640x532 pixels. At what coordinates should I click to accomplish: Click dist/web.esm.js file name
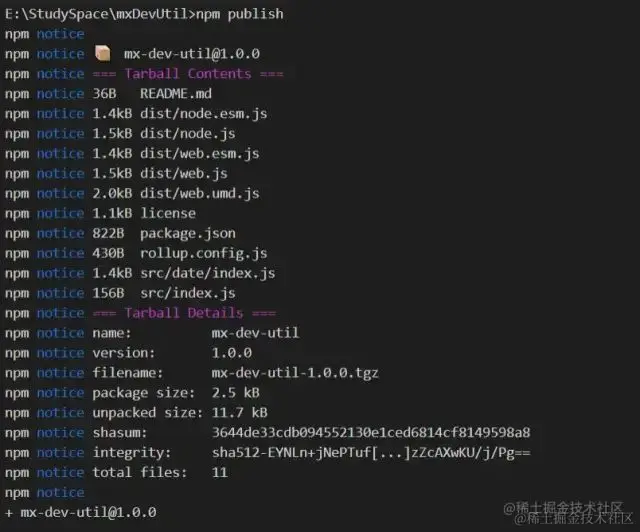pos(200,154)
